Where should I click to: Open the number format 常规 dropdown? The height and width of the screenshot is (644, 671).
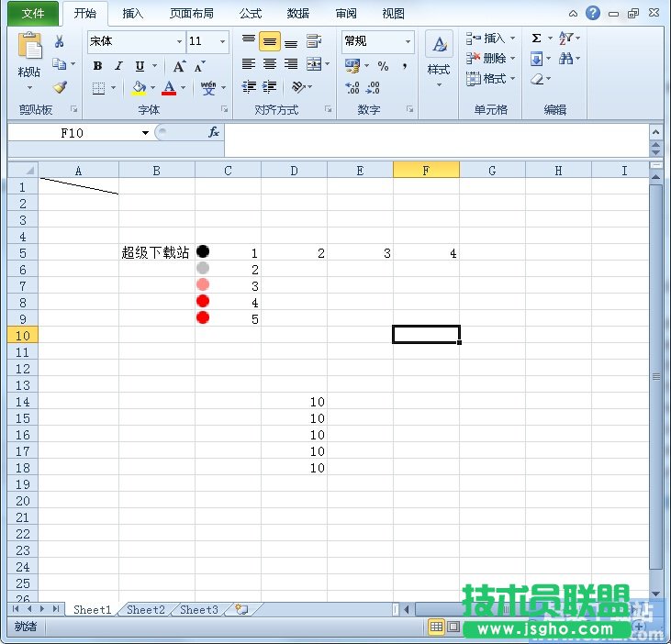point(408,42)
